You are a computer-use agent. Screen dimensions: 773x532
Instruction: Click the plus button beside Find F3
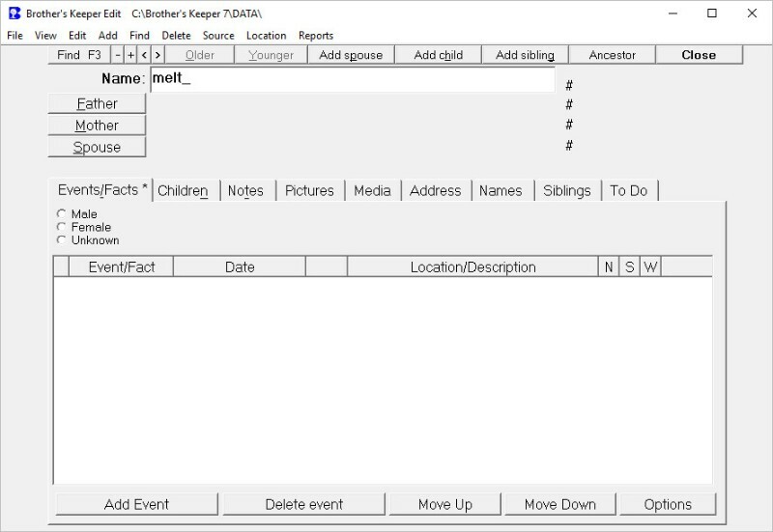tap(131, 55)
